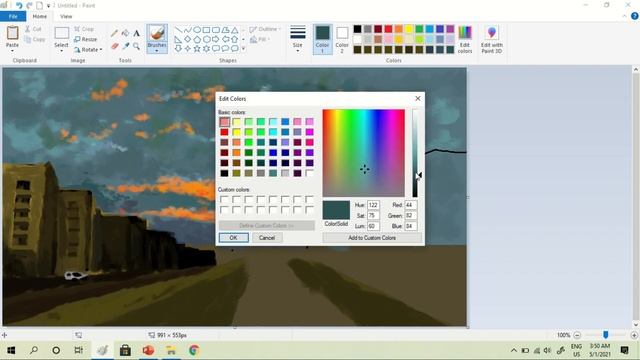Open the Brushes dropdown arrow
This screenshot has height=360, width=640.
click(x=157, y=51)
